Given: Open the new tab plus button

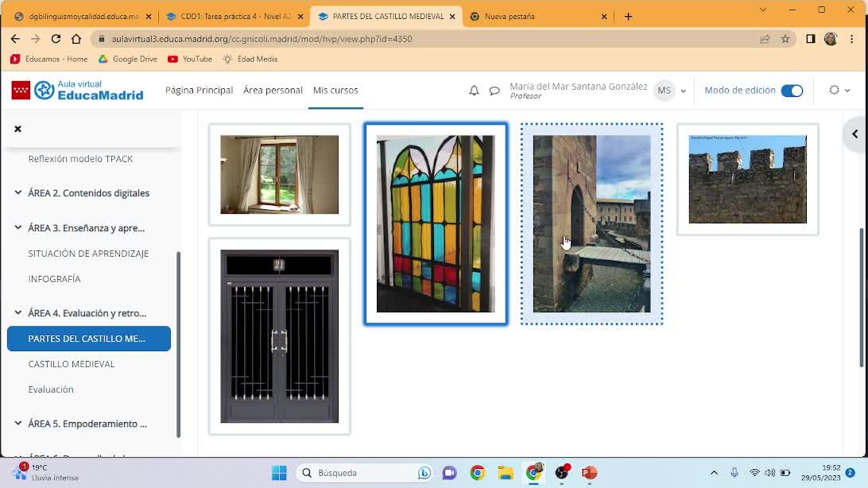Looking at the screenshot, I should point(628,17).
